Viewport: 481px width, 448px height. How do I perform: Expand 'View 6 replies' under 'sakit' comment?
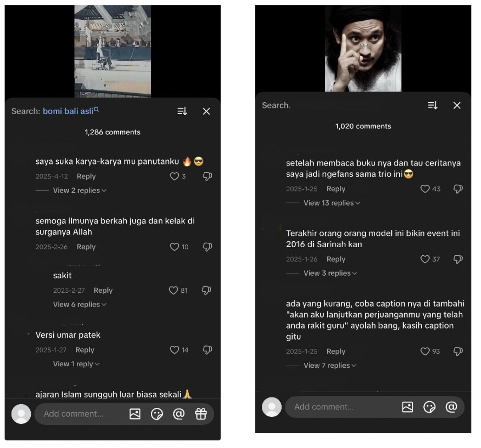79,304
